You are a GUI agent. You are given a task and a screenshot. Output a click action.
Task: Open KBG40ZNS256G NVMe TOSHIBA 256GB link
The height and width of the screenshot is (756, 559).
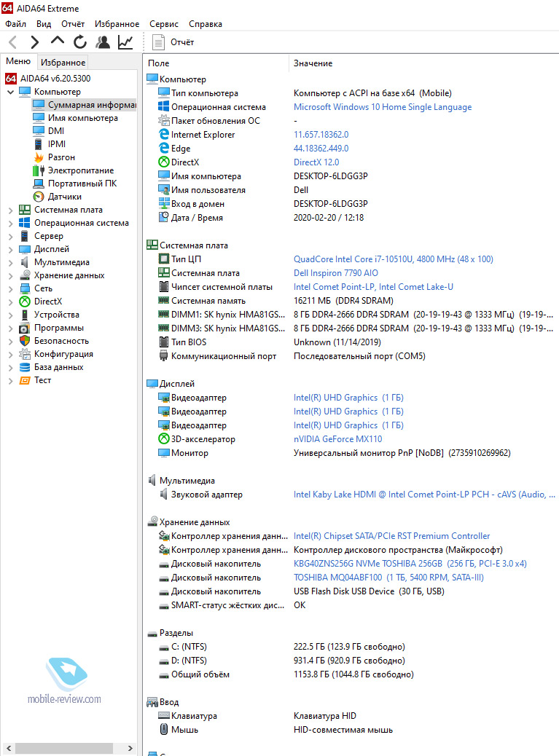click(x=410, y=564)
